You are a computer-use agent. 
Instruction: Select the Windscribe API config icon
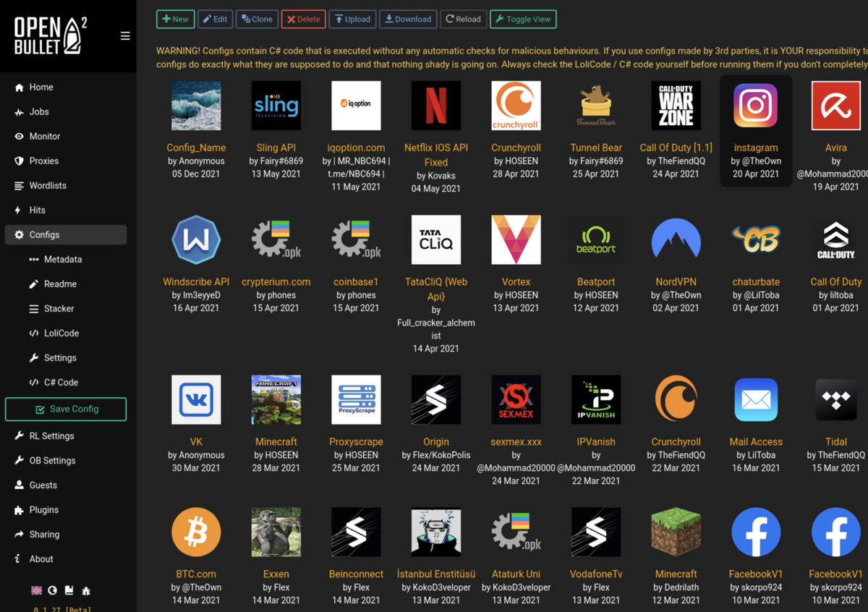pos(196,239)
